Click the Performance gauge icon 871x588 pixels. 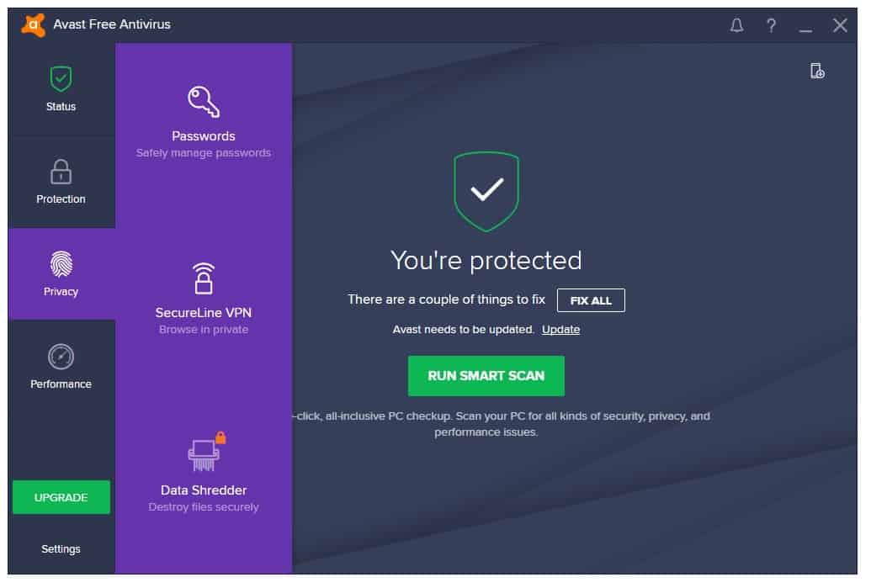tap(61, 357)
